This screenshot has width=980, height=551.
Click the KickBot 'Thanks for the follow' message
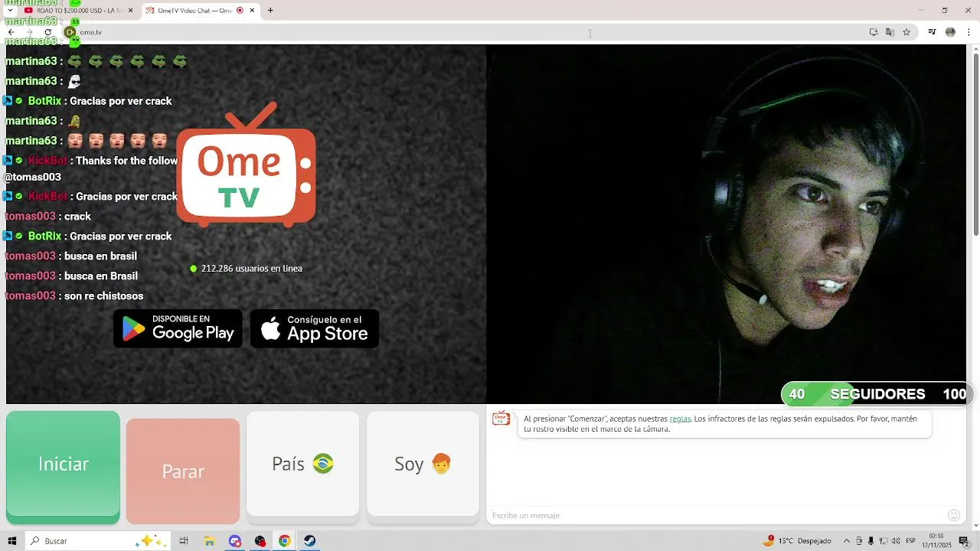pos(90,168)
